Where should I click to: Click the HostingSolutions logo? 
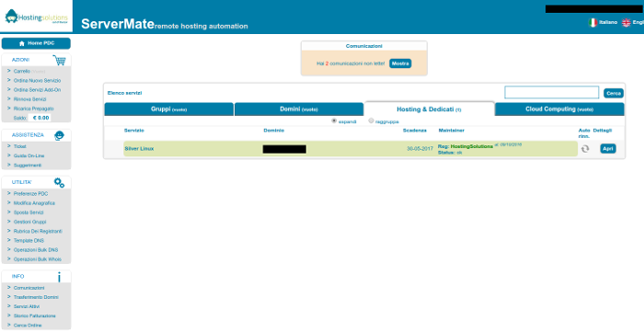(x=36, y=17)
